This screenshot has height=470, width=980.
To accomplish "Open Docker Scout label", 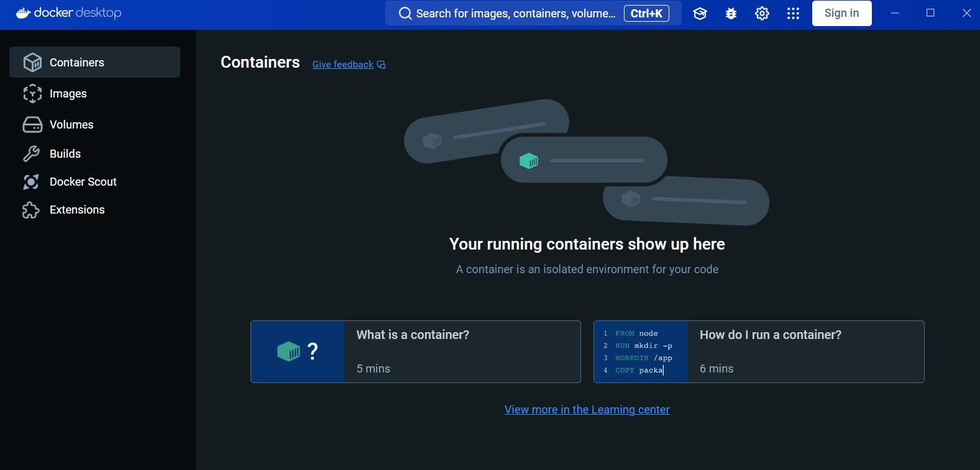I will [x=83, y=181].
